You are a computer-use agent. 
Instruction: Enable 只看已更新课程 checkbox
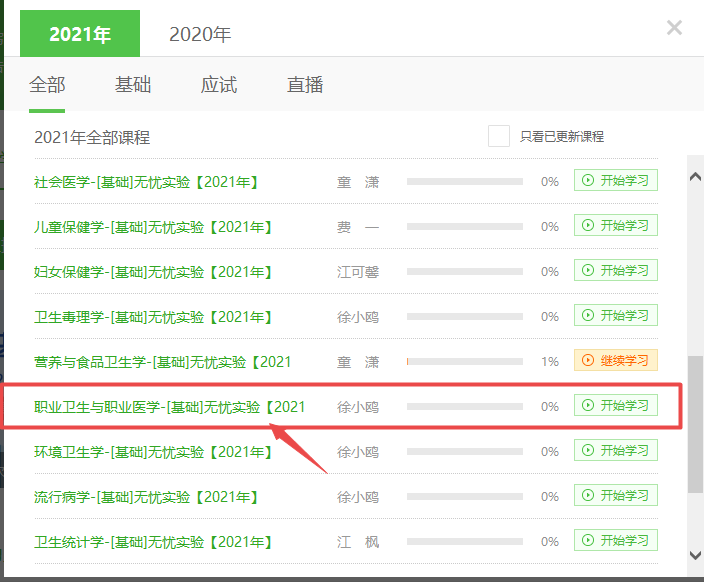coord(499,136)
